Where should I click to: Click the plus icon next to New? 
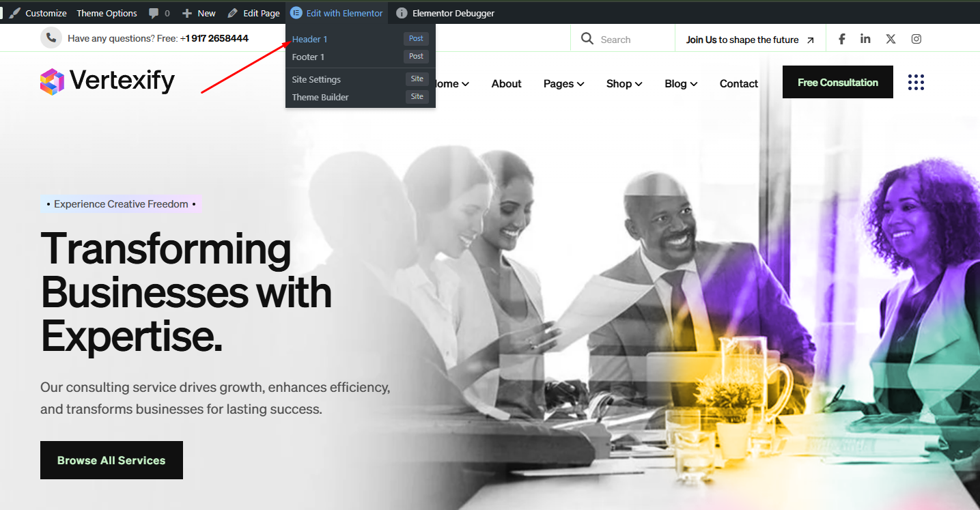[x=187, y=13]
